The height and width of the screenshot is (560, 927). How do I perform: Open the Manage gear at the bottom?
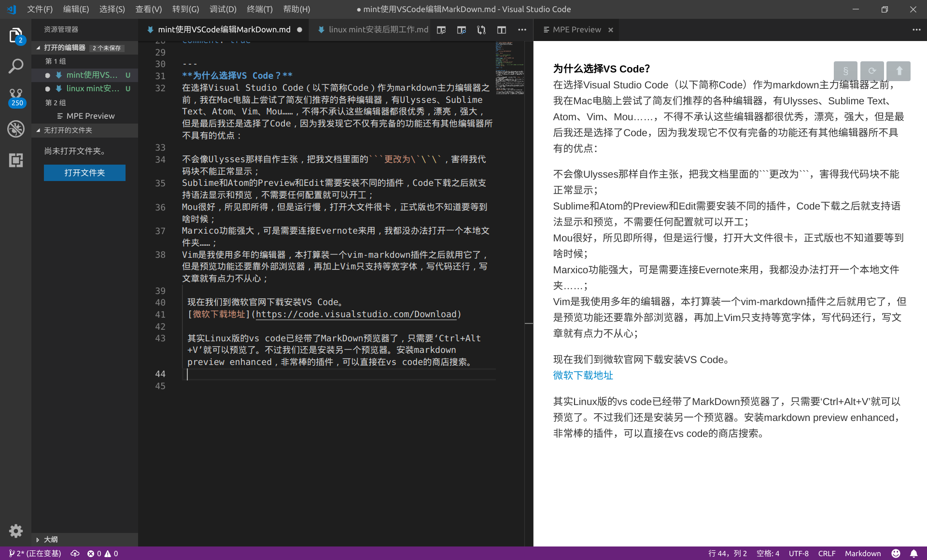[15, 531]
